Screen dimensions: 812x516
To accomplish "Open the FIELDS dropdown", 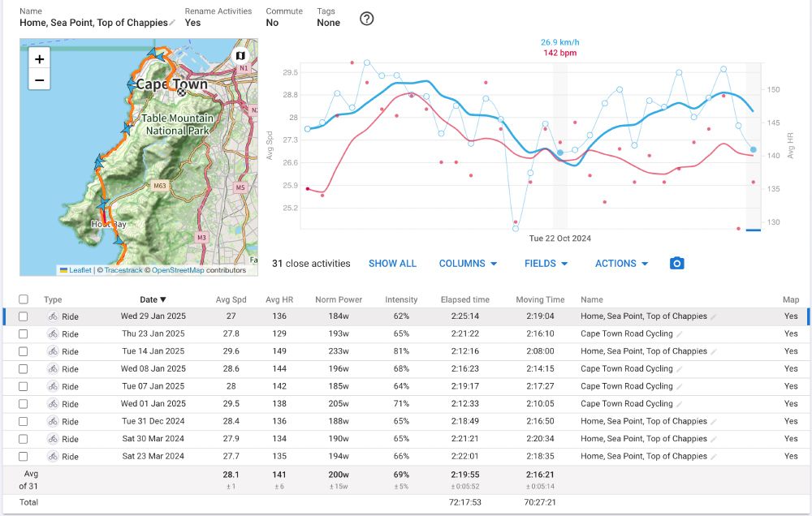I will point(546,264).
